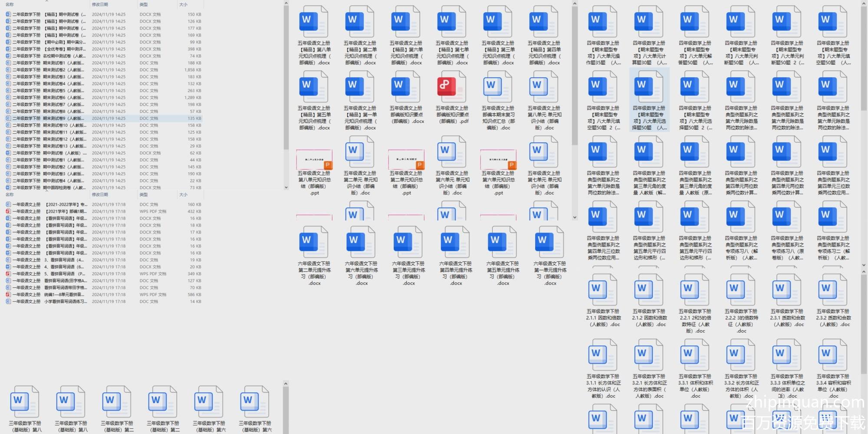Click the 586 KB size cell
Image resolution: width=868 pixels, height=434 pixels.
[194, 295]
